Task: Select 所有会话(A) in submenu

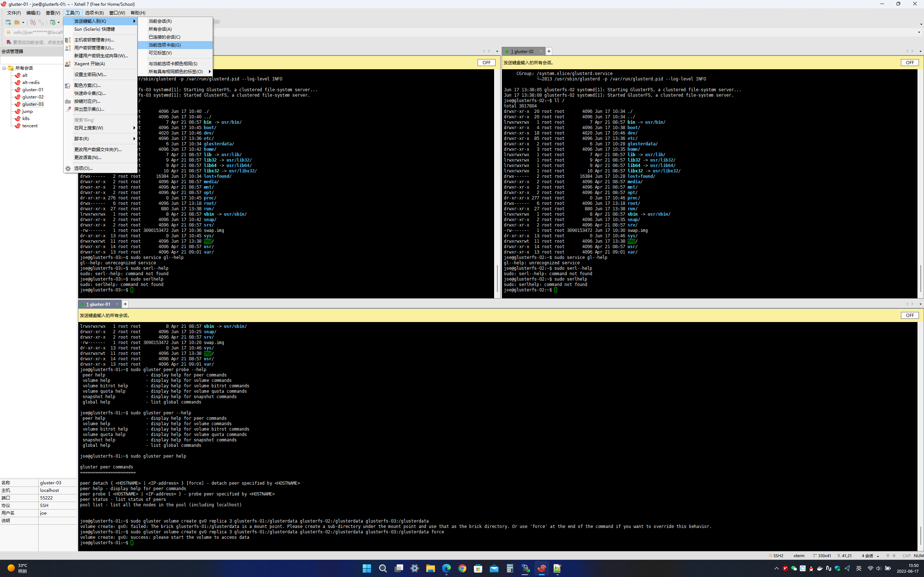Action: pos(160,29)
